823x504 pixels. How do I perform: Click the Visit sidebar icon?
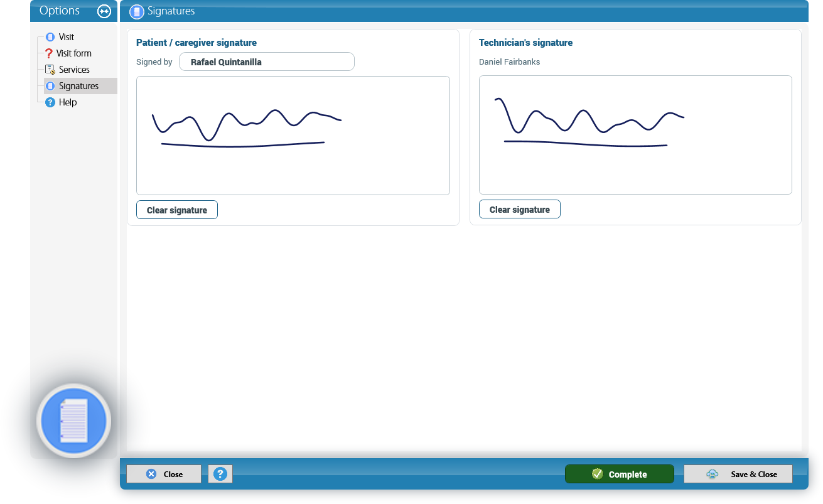tap(50, 37)
